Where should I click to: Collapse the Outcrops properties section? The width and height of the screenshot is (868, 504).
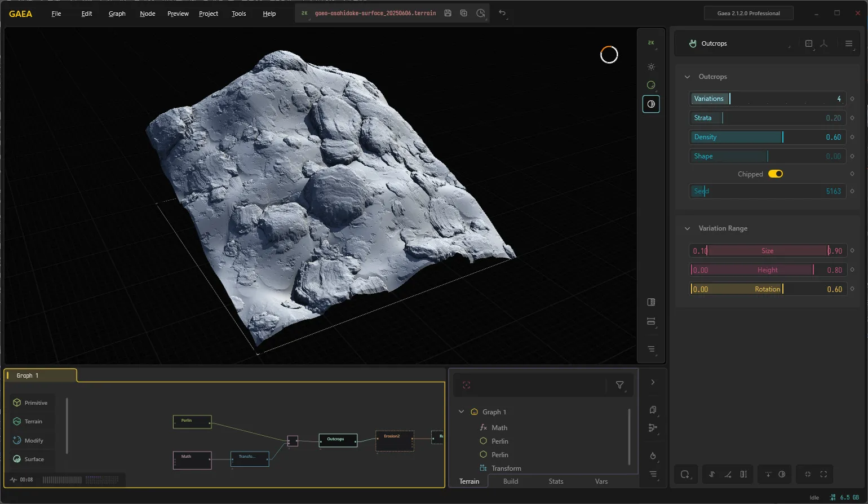(x=687, y=77)
